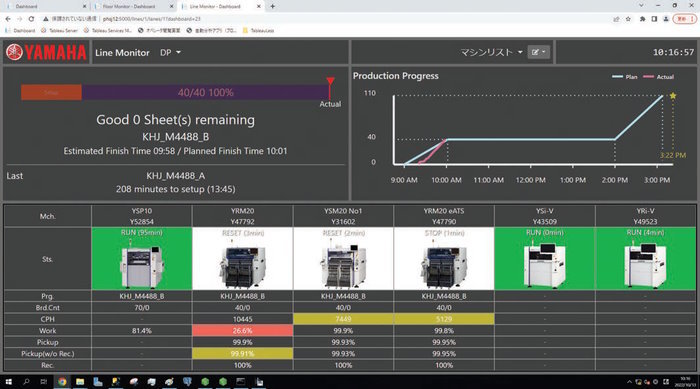This screenshot has height=389, width=700.
Task: Click the Windows Start button
Action: [8, 382]
